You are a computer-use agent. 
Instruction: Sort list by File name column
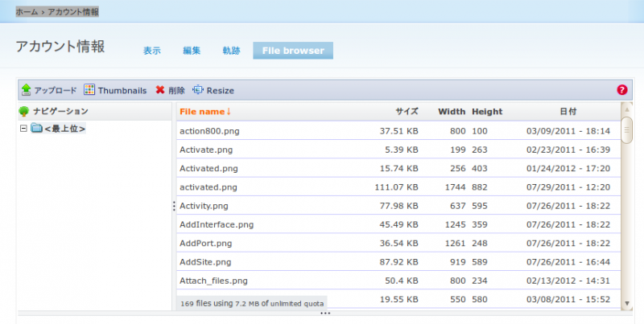tap(204, 111)
